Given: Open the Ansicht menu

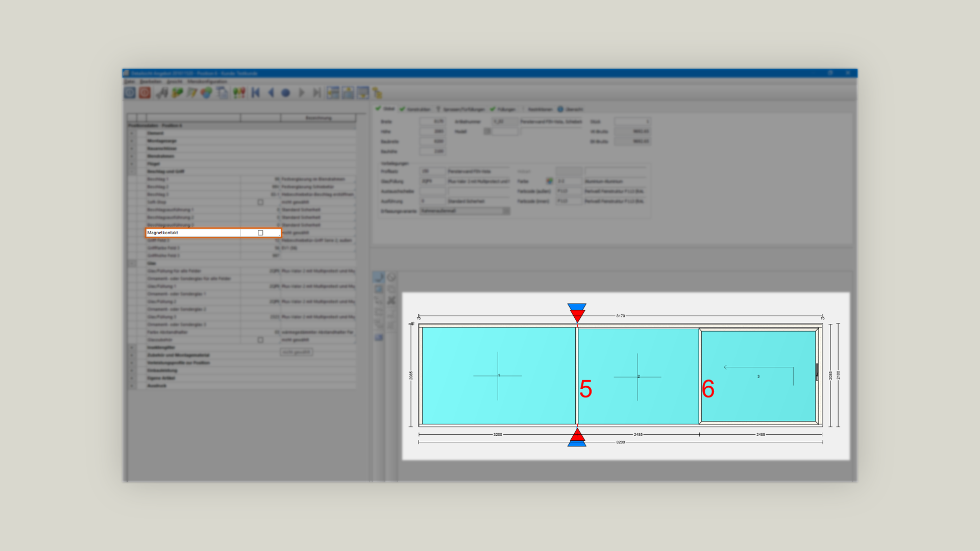Looking at the screenshot, I should (x=174, y=82).
